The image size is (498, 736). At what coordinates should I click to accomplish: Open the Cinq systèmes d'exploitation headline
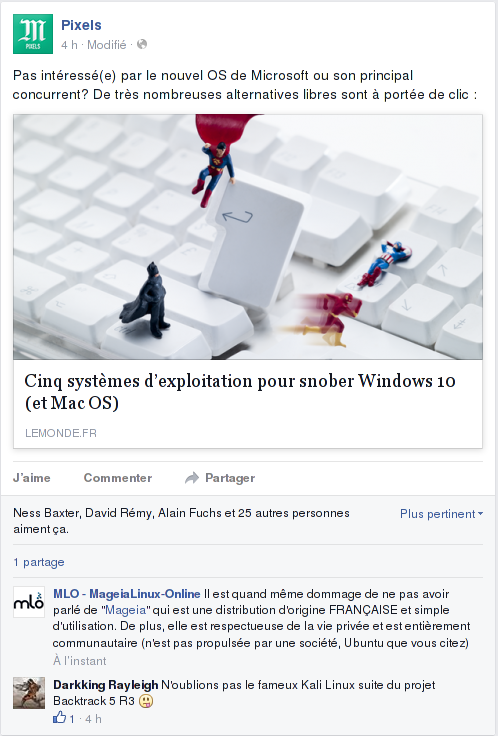pyautogui.click(x=240, y=392)
